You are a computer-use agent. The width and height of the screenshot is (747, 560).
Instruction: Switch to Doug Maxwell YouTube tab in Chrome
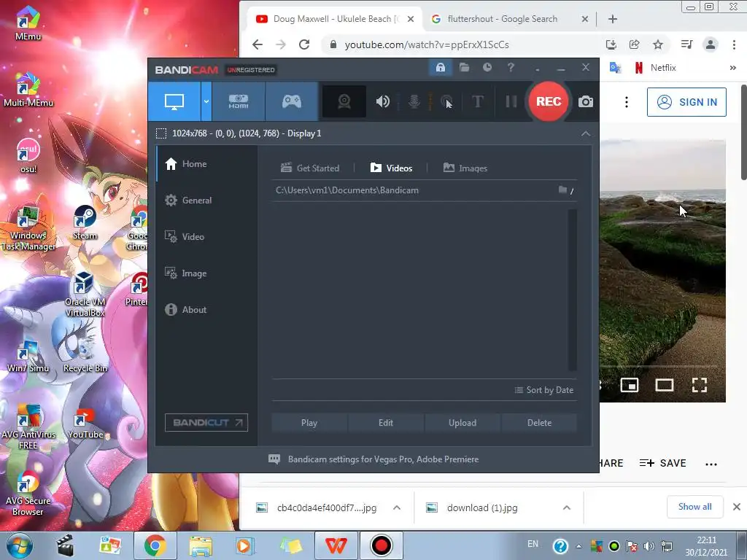(x=335, y=19)
